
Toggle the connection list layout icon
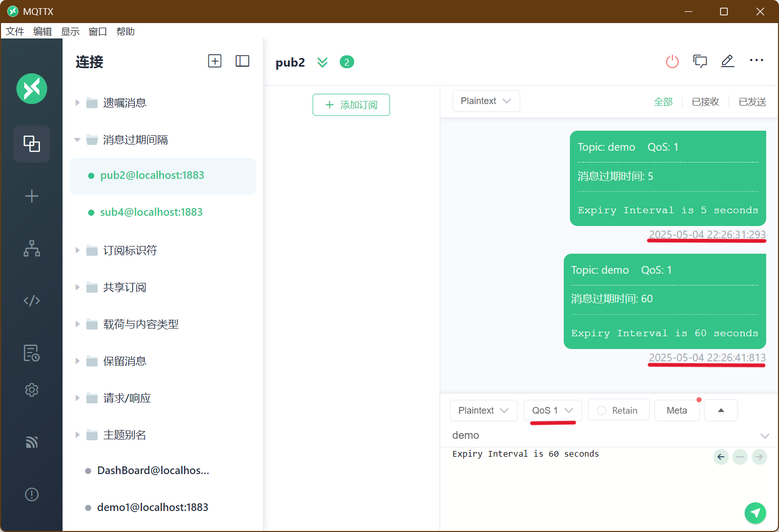click(x=242, y=61)
